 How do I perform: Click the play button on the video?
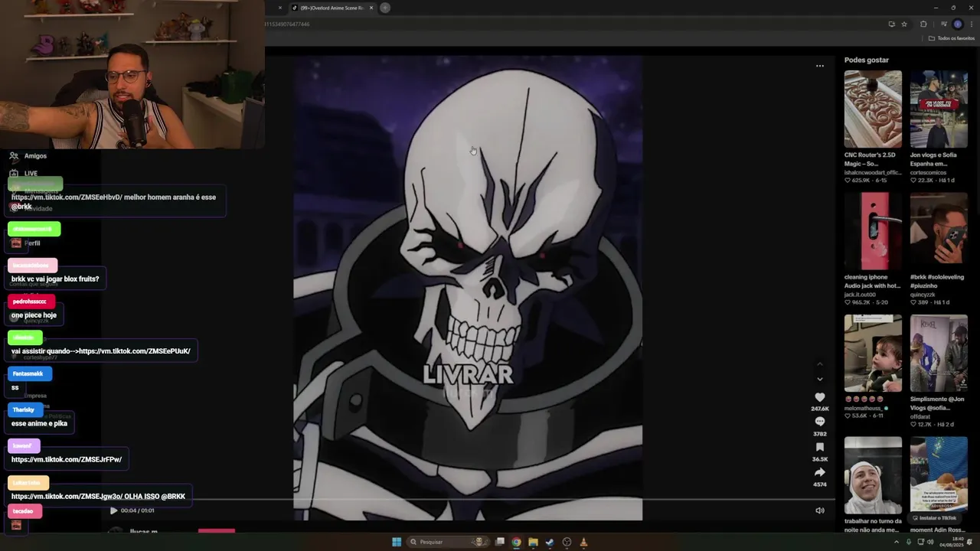[x=113, y=510]
